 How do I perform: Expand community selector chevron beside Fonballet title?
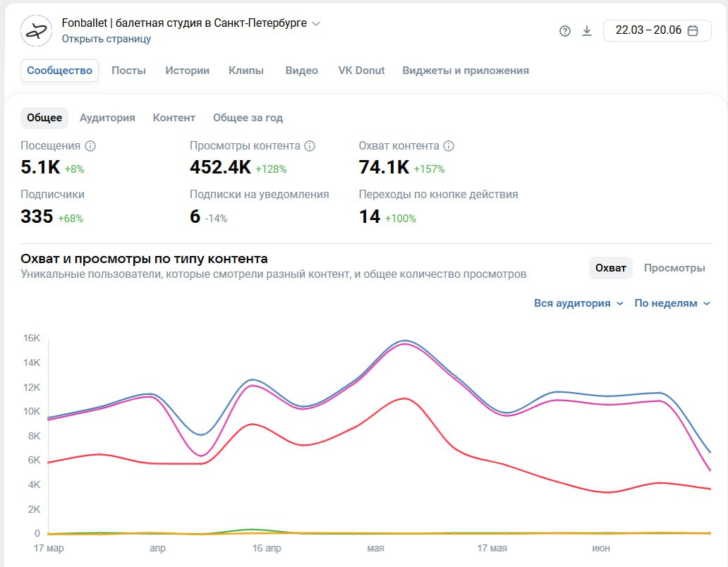[x=316, y=23]
